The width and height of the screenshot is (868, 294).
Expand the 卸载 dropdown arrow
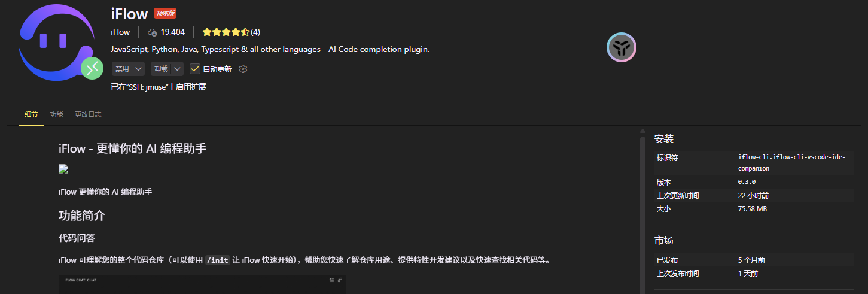[177, 69]
